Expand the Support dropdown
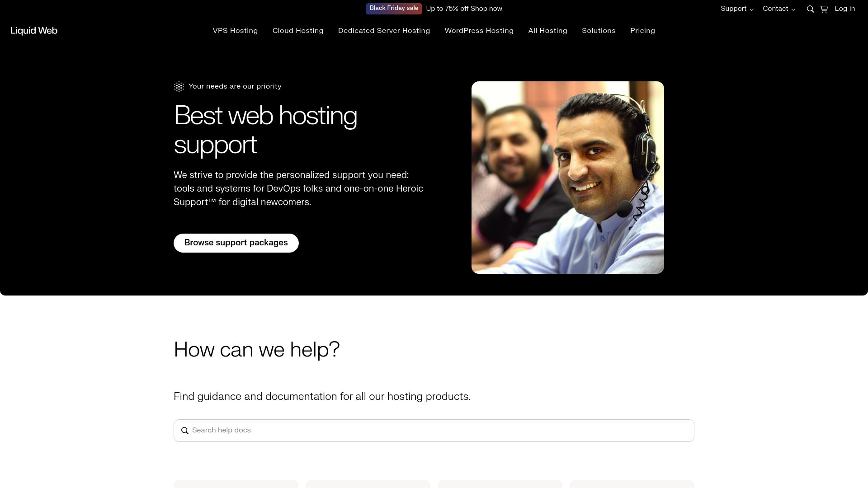Image resolution: width=868 pixels, height=488 pixels. coord(736,9)
